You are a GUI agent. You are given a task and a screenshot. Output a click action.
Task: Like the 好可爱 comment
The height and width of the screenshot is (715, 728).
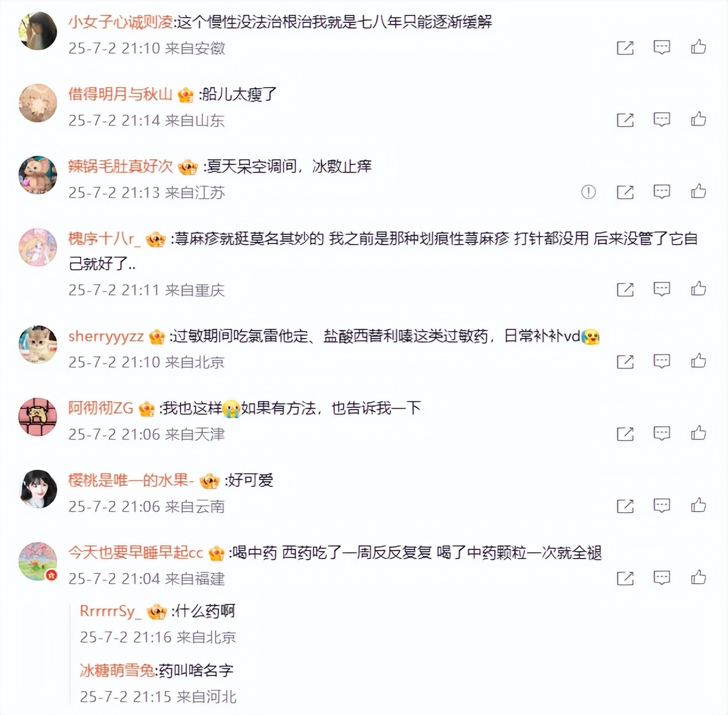tap(698, 505)
